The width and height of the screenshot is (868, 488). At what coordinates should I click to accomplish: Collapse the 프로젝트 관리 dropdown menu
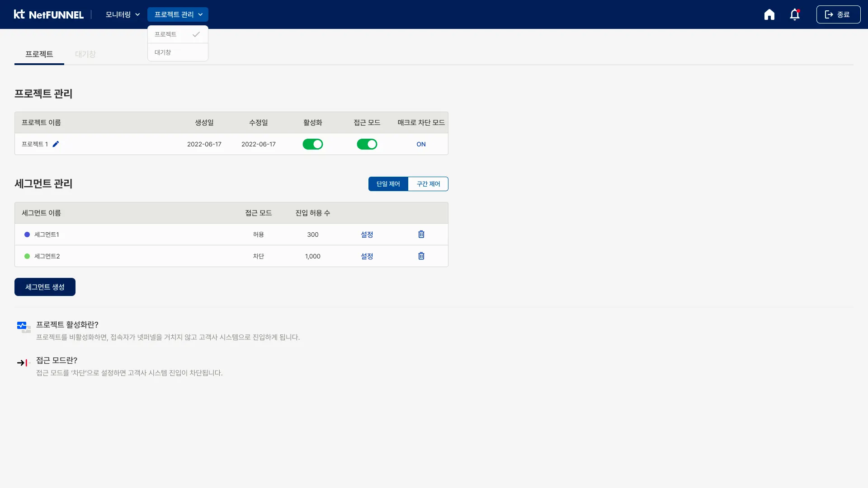pyautogui.click(x=178, y=14)
